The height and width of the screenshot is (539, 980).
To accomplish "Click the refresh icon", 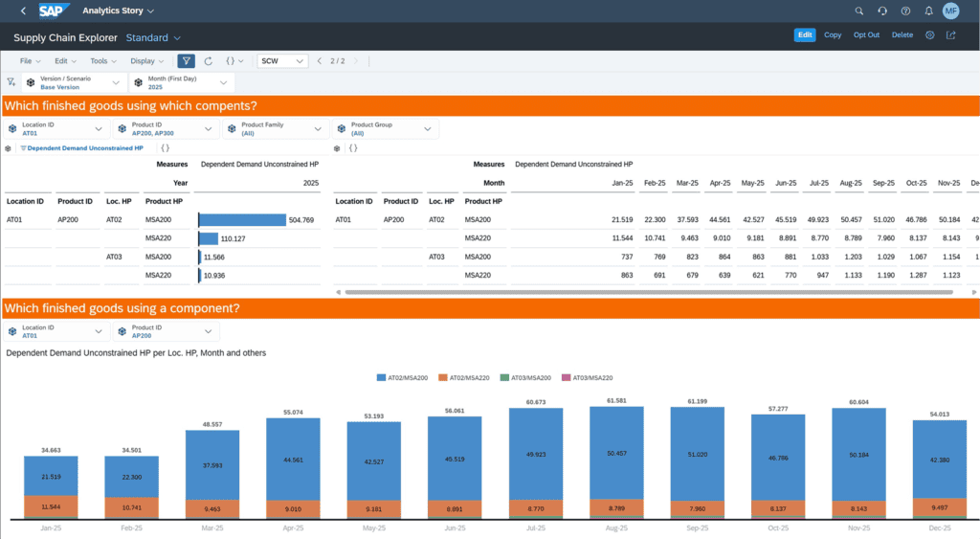I will (x=209, y=60).
